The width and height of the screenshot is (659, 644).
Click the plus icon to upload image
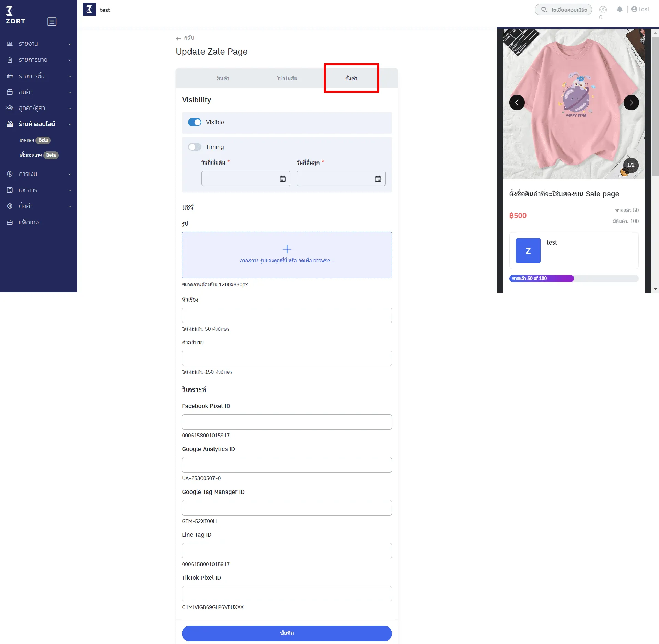click(x=287, y=249)
